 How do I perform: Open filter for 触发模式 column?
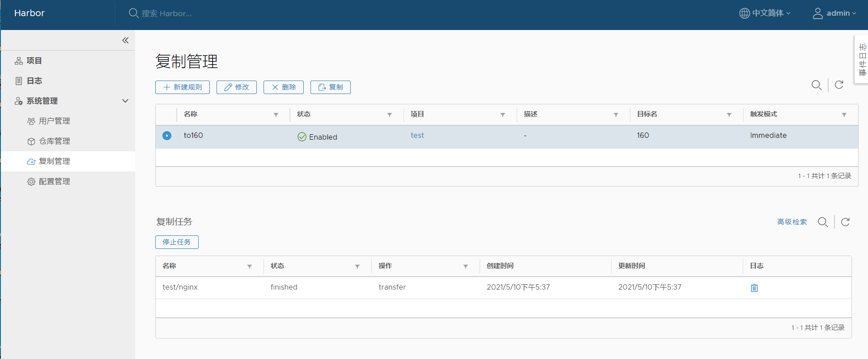tap(844, 115)
